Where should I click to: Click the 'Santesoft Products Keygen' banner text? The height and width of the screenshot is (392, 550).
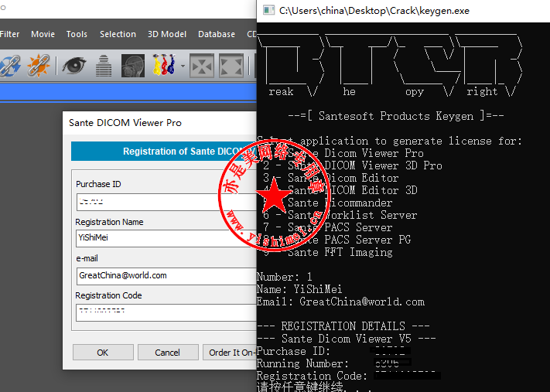pyautogui.click(x=396, y=116)
